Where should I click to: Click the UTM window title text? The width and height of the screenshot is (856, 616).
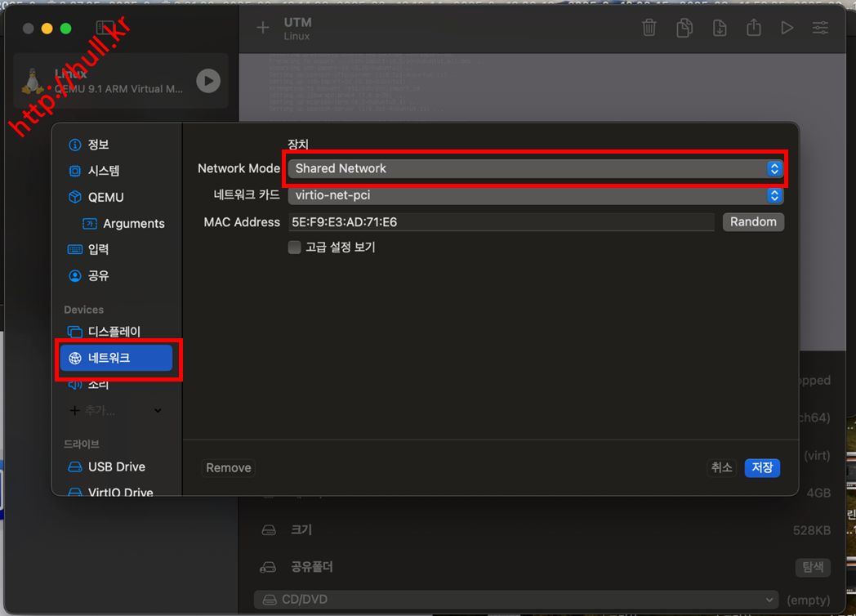pos(297,22)
